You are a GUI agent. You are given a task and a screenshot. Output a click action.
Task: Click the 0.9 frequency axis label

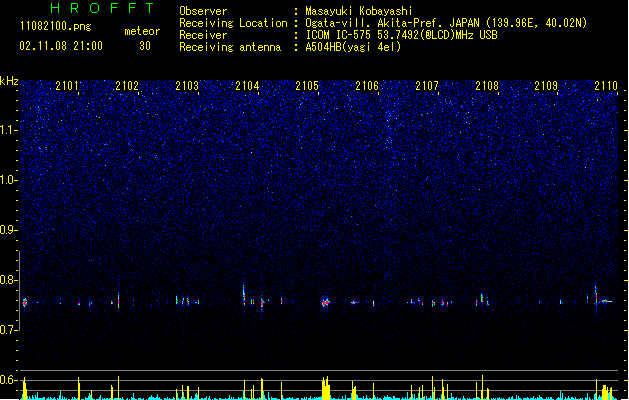click(x=8, y=230)
